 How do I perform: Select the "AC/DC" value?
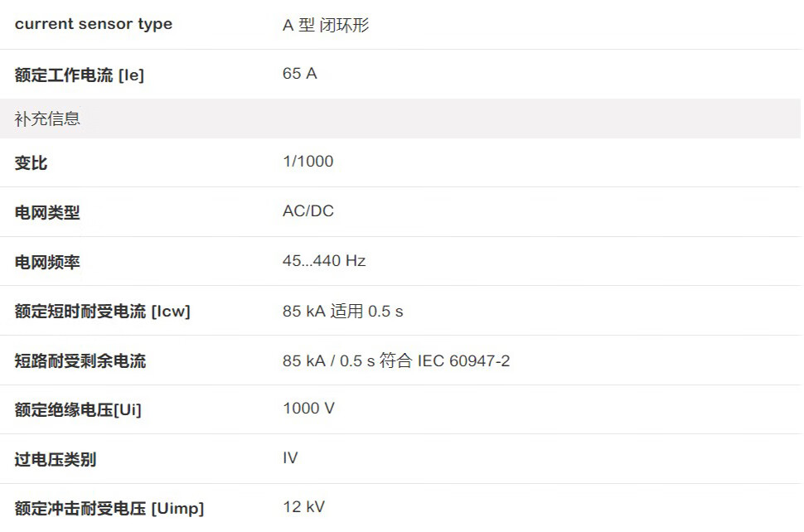click(x=308, y=211)
